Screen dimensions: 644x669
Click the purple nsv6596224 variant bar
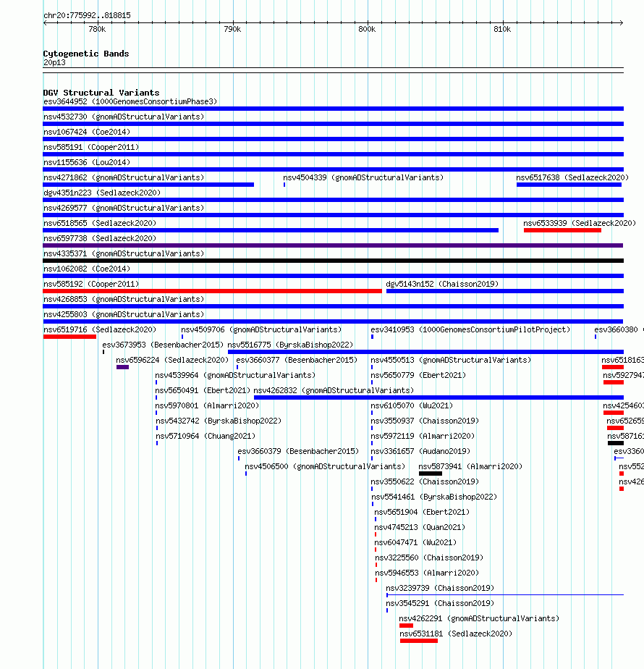(x=122, y=367)
